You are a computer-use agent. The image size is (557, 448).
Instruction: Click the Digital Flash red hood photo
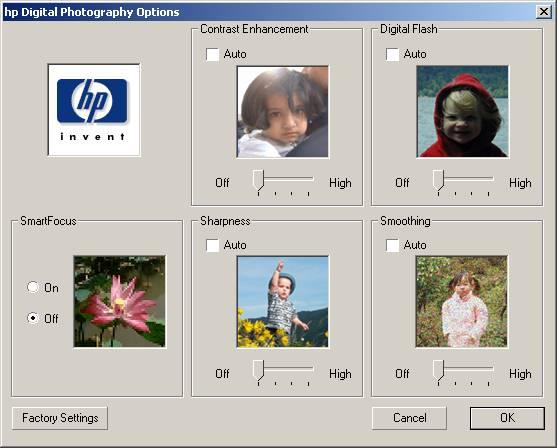point(463,112)
